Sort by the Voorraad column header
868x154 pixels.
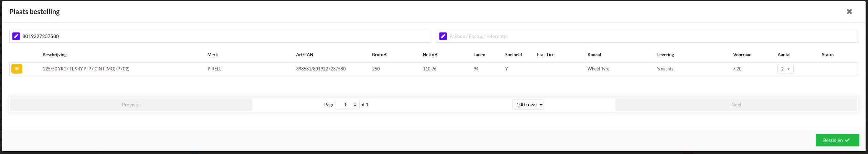click(742, 55)
